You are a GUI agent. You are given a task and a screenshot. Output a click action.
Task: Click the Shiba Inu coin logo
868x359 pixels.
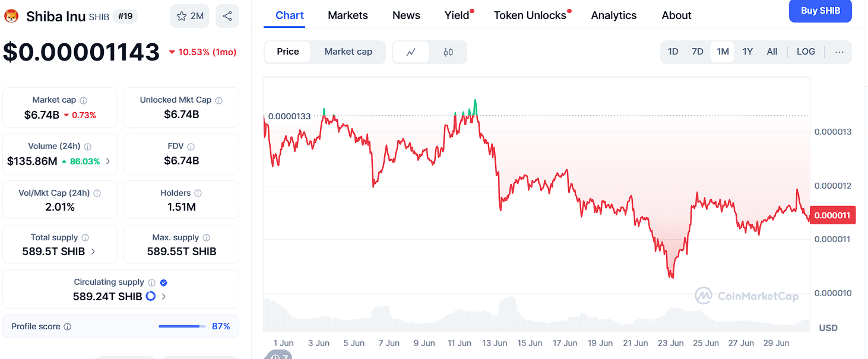(11, 16)
